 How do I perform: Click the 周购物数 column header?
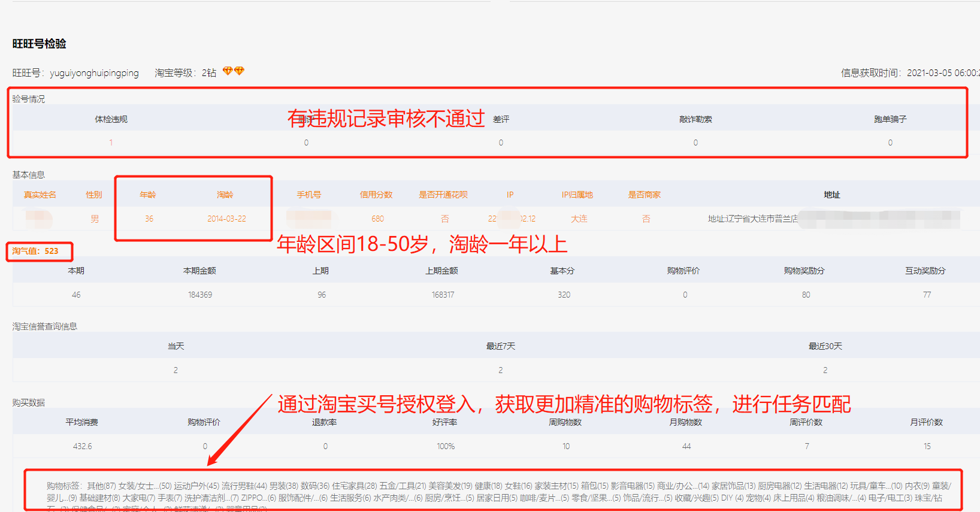(x=565, y=422)
